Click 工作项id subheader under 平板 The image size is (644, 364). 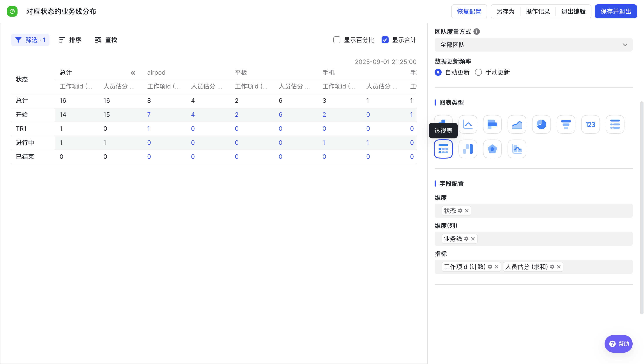pos(251,87)
